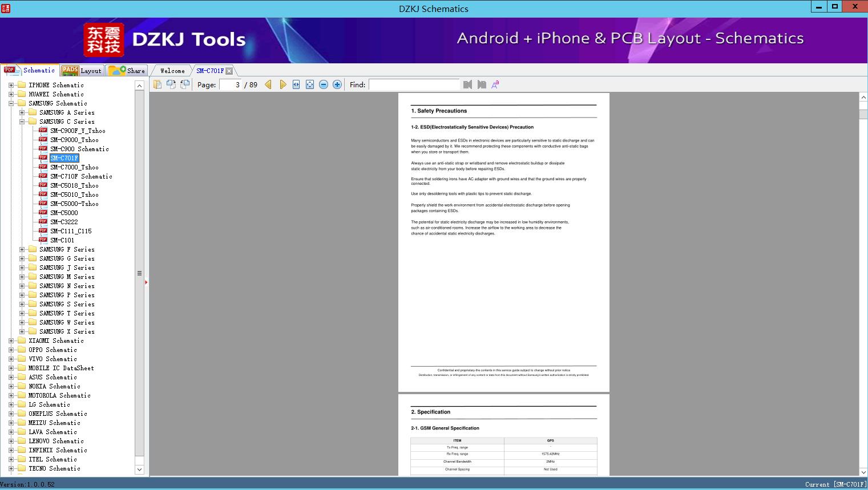The image size is (868, 490).
Task: Expand the SAMSUNG G Series folder
Action: tap(22, 258)
